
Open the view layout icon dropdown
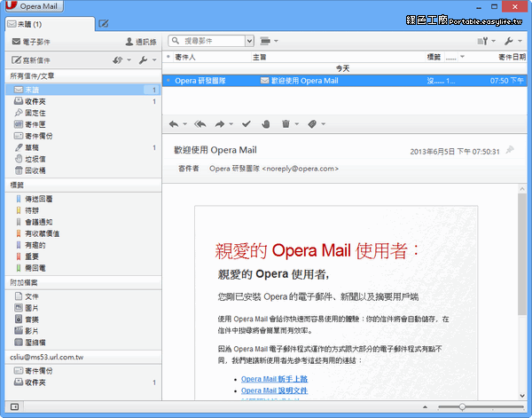(269, 41)
